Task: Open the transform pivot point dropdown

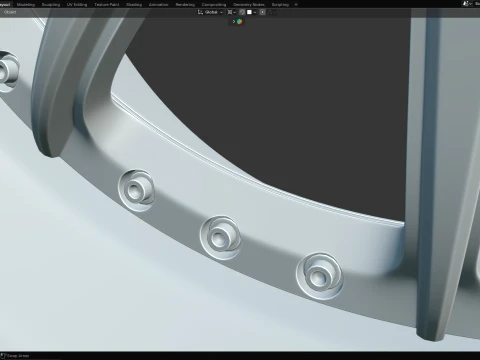Action: 231,12
